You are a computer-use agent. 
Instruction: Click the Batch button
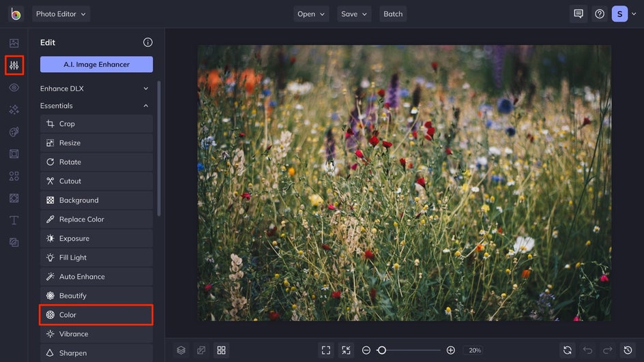click(393, 14)
